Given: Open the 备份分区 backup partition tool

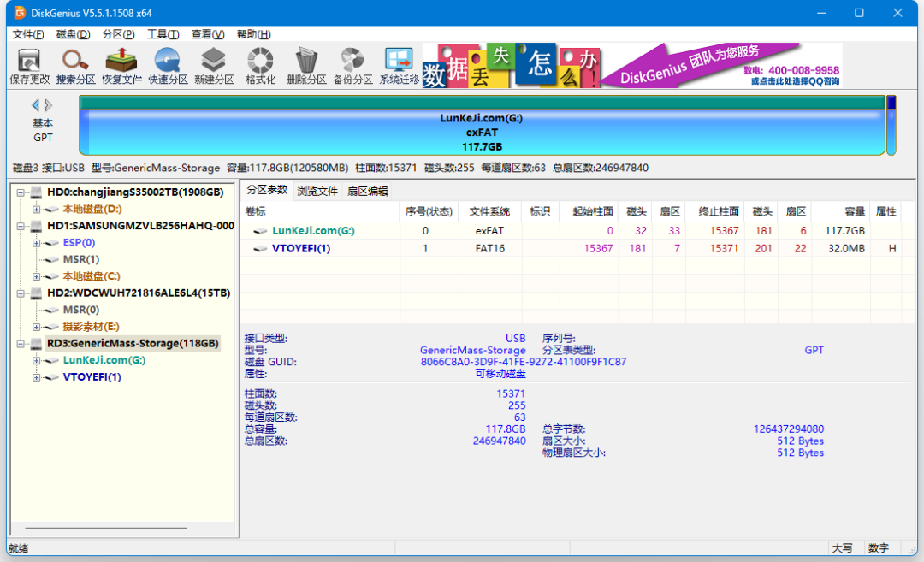Looking at the screenshot, I should pos(352,66).
